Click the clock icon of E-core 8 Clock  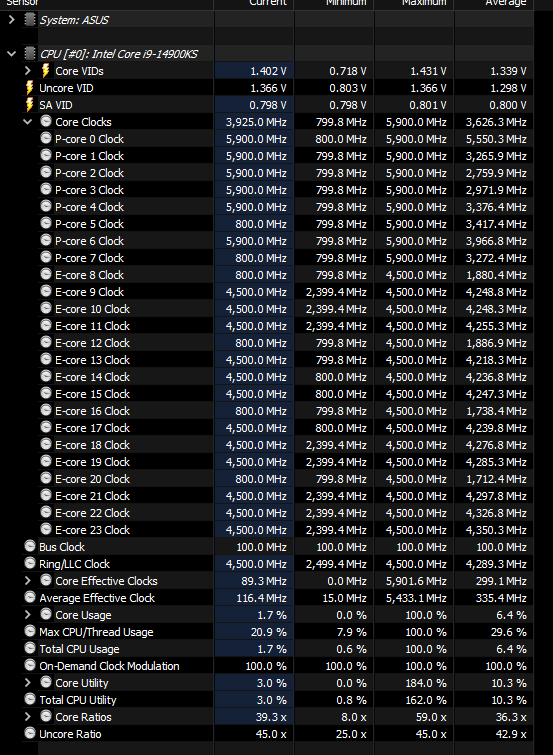[46, 274]
